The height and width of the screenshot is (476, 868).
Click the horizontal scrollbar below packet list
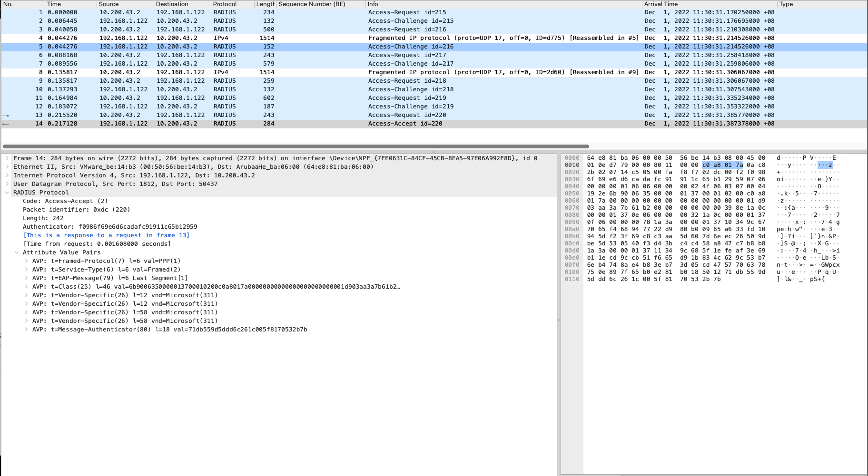295,146
